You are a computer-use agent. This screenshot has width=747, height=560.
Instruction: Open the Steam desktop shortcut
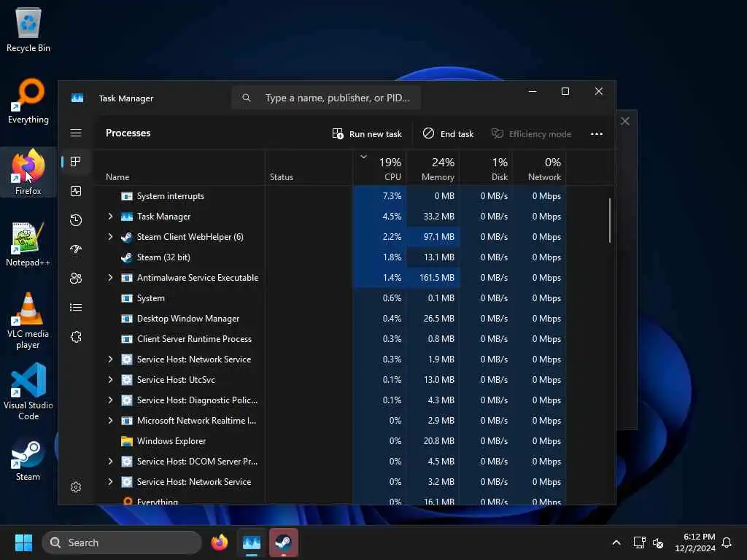[28, 461]
